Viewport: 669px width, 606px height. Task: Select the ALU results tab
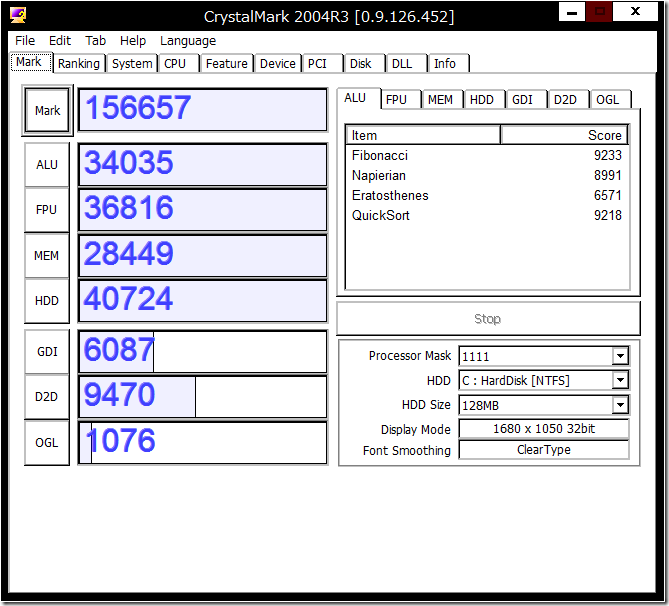[358, 98]
